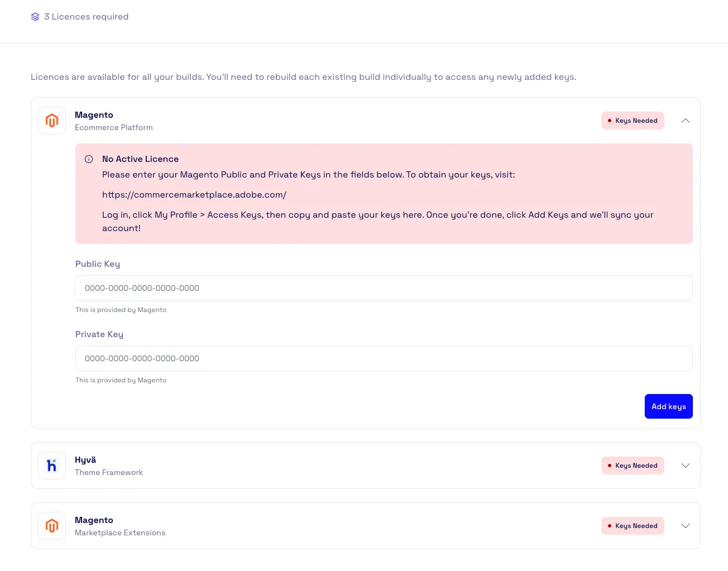The width and height of the screenshot is (728, 571).
Task: Click the 'Private Key' label
Action: tap(99, 334)
